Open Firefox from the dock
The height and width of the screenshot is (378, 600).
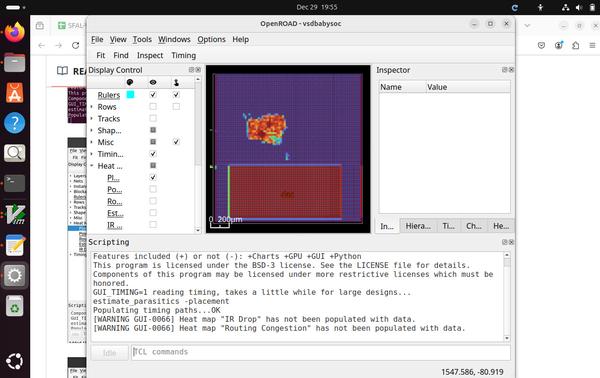15,32
